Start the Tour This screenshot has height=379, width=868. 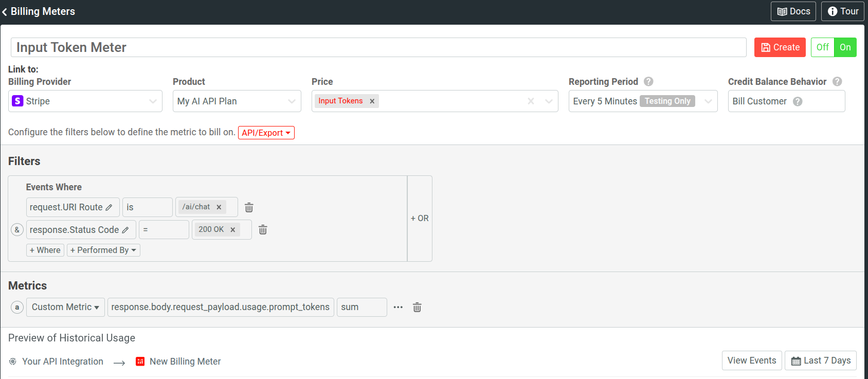pos(842,11)
